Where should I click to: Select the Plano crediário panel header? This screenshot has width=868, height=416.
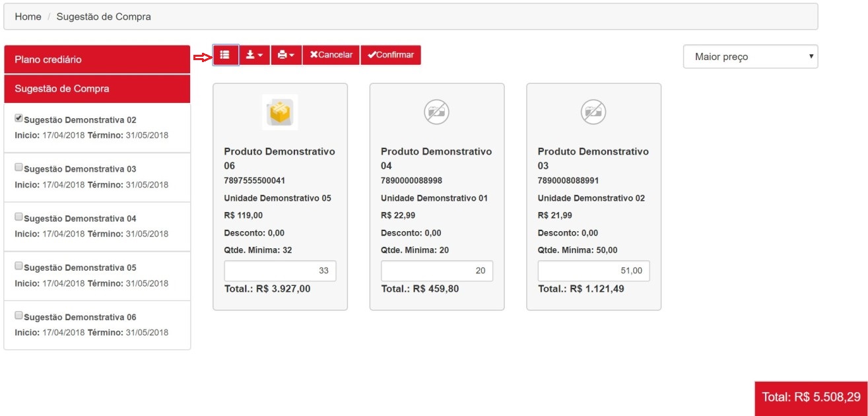97,59
